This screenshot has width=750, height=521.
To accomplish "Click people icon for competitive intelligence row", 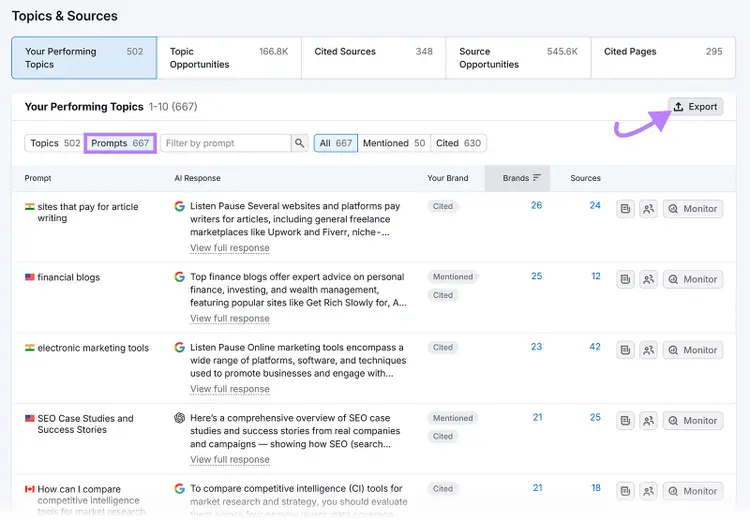I will point(649,491).
